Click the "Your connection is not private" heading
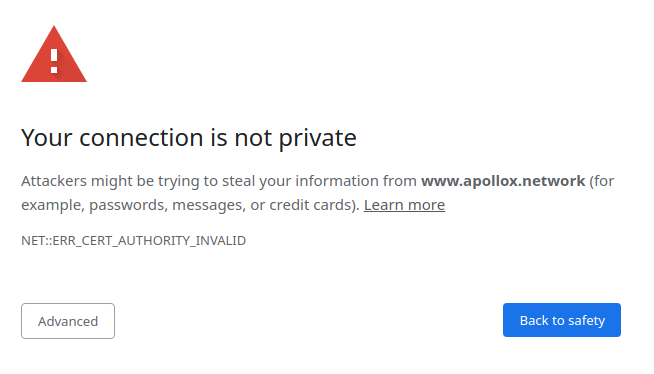Screen dimensions: 654x374 pos(189,138)
